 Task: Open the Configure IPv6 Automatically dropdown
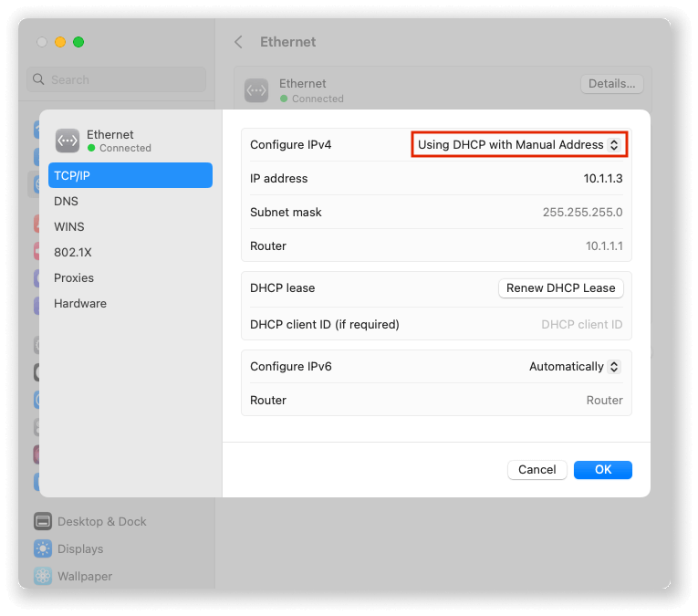575,367
